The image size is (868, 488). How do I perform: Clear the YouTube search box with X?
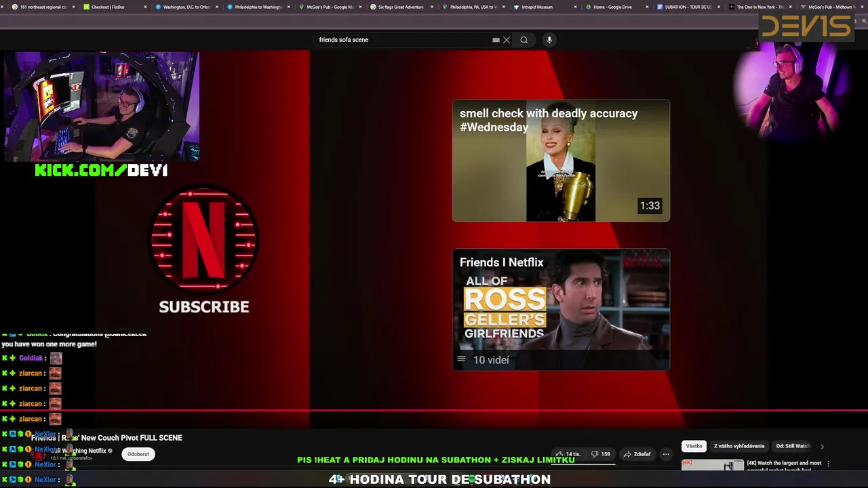tap(507, 40)
